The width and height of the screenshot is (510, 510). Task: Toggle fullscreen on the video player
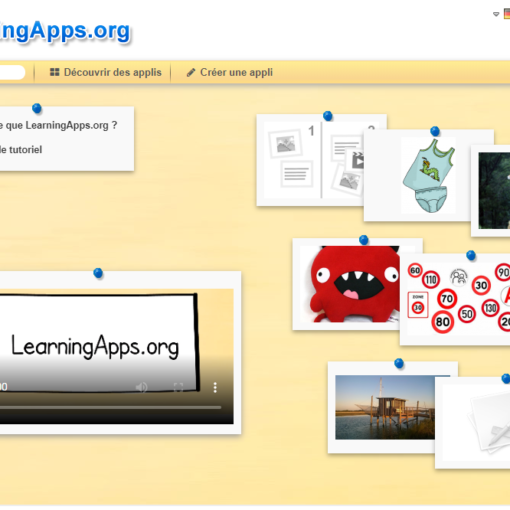178,387
